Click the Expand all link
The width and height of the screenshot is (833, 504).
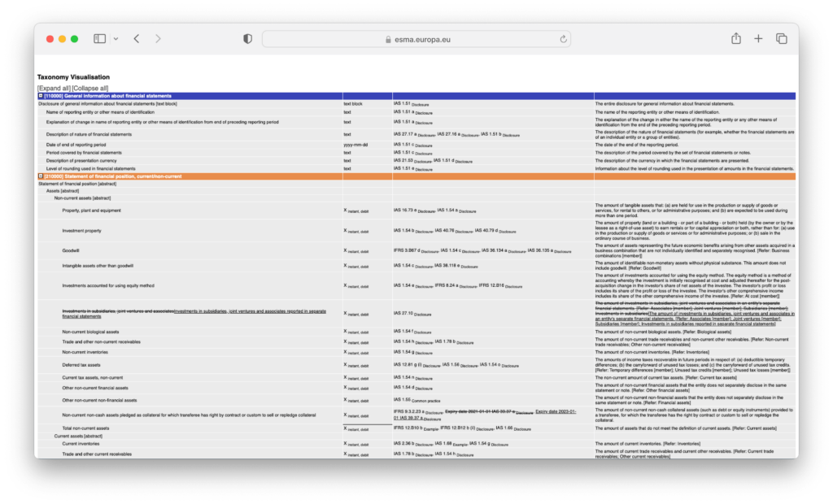click(53, 86)
